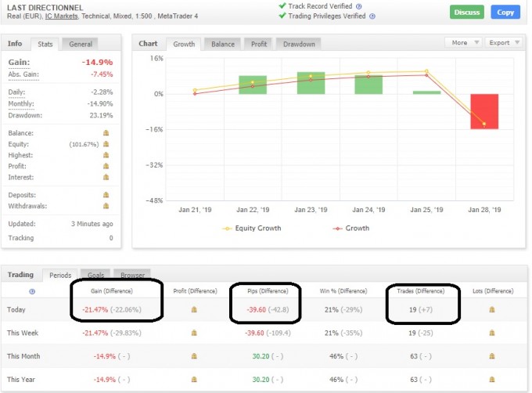Click help icon in Trading table header

coord(32,291)
